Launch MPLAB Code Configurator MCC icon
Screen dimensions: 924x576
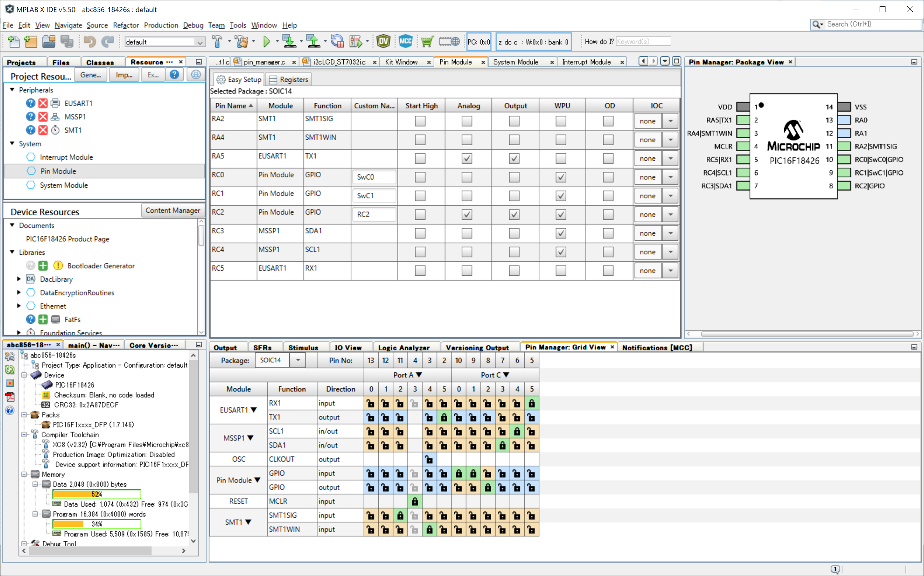(x=405, y=42)
